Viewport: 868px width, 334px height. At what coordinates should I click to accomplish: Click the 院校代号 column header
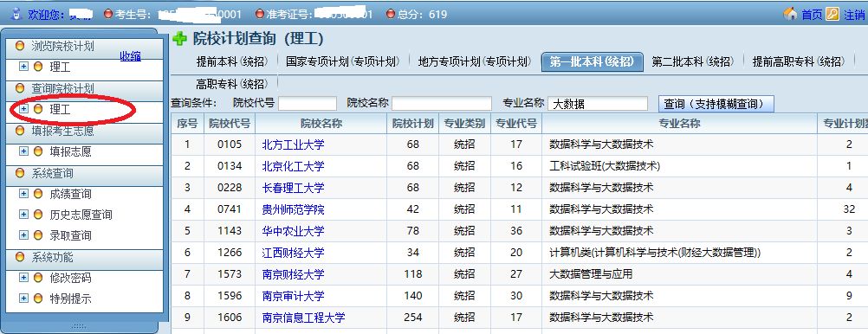[230, 124]
